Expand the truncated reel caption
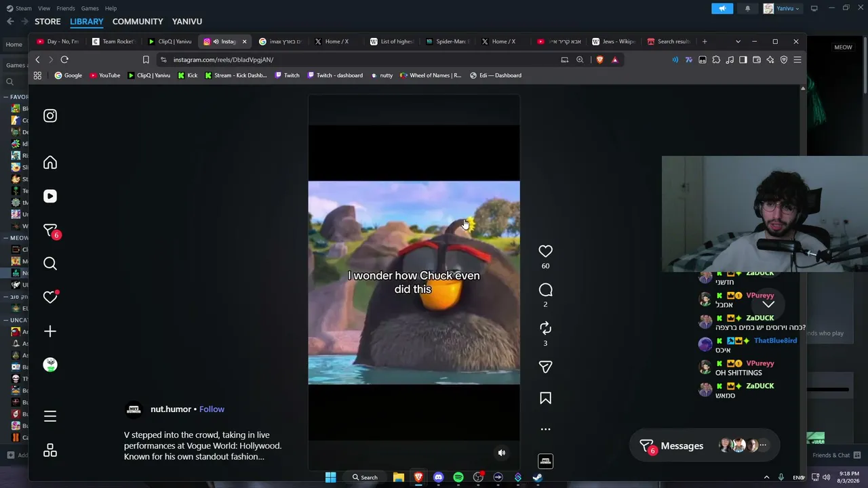 click(x=202, y=446)
